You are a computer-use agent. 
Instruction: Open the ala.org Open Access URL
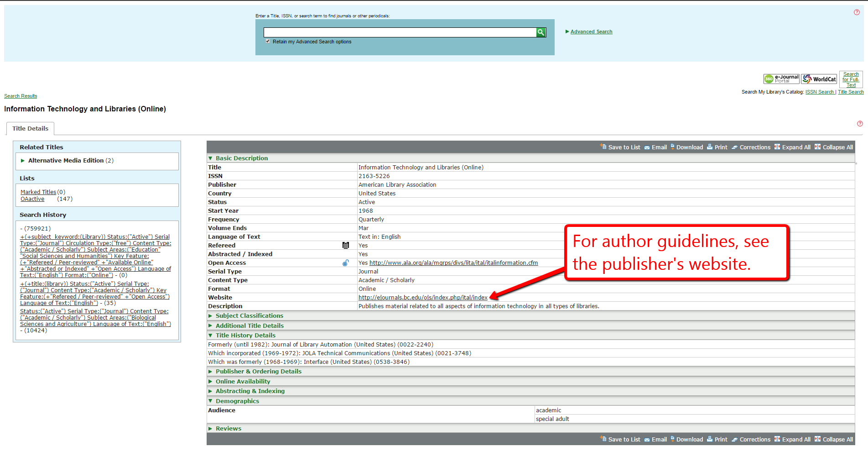click(x=453, y=263)
